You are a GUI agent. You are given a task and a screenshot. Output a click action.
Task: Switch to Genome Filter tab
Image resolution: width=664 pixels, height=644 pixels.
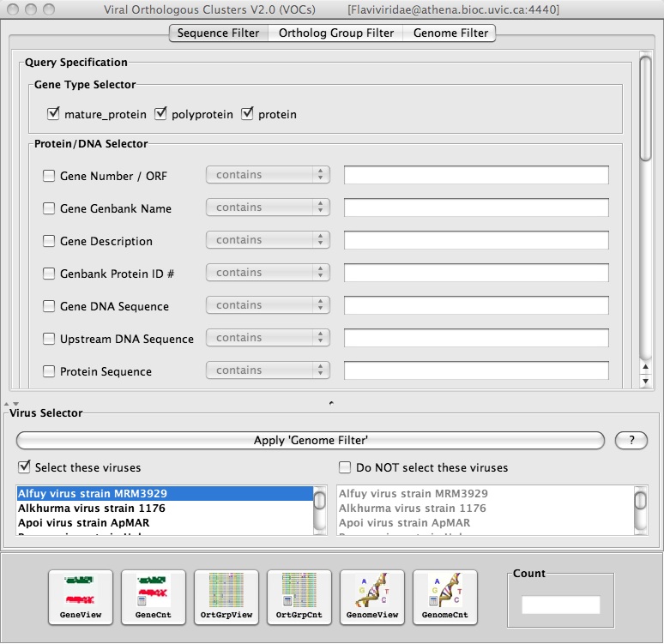coord(450,33)
